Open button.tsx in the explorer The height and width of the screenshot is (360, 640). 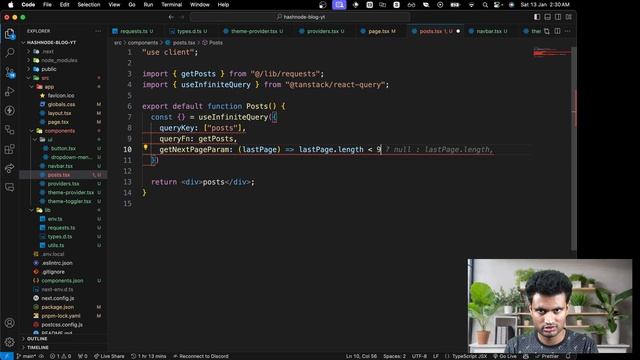click(x=63, y=148)
